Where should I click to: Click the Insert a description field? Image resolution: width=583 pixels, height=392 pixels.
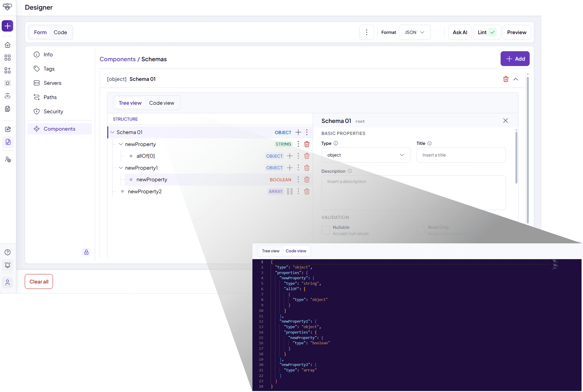(414, 193)
